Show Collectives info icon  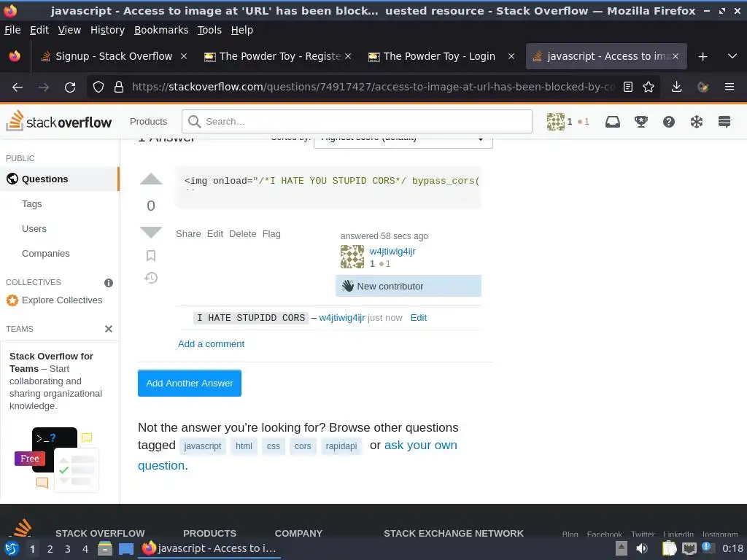point(109,283)
